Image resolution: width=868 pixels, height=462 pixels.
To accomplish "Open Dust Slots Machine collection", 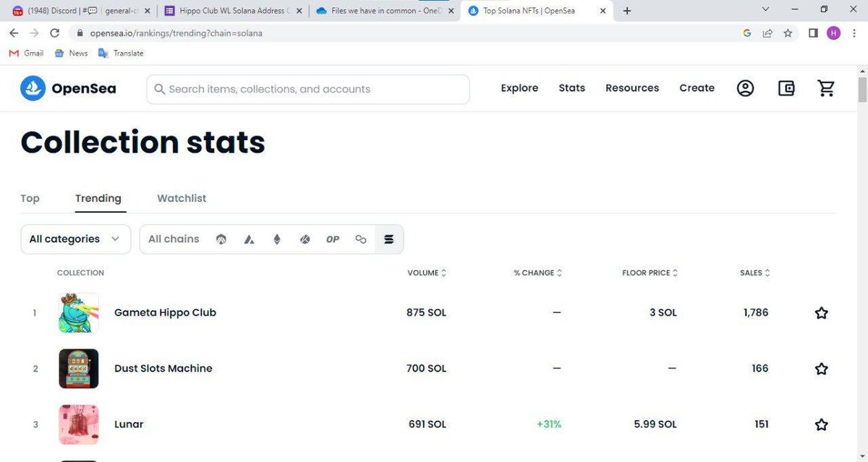I will (x=163, y=369).
